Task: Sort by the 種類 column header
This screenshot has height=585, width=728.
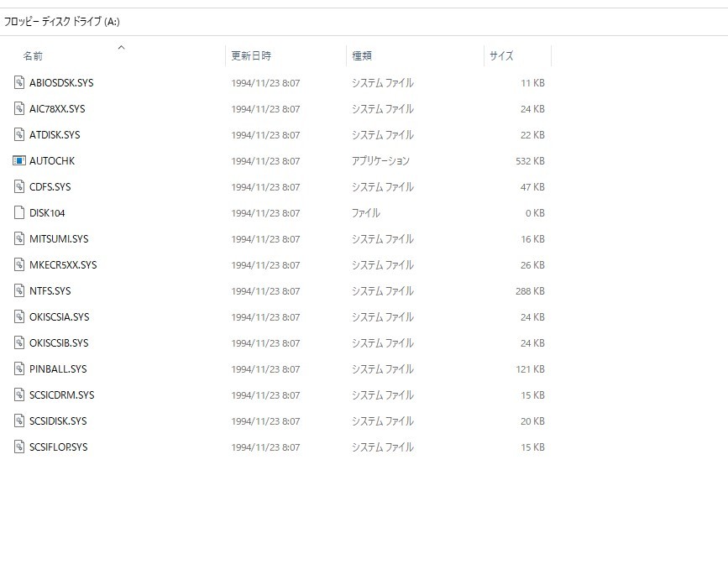Action: click(x=362, y=56)
